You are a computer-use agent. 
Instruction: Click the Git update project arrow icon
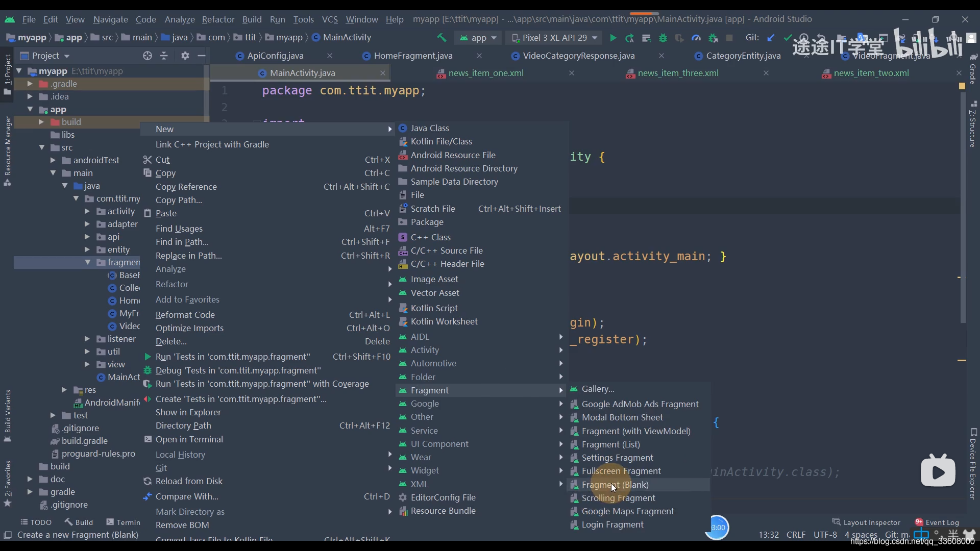tap(771, 38)
